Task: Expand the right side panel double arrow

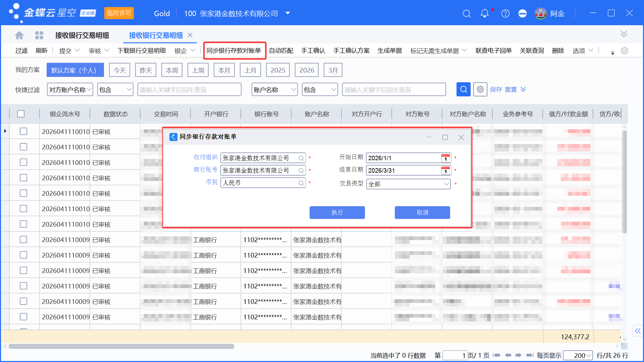Action: coord(638,331)
